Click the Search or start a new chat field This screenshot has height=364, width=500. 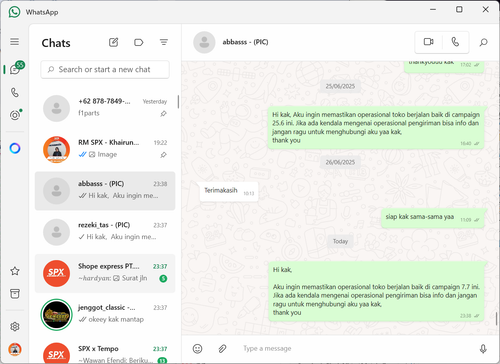pos(105,70)
